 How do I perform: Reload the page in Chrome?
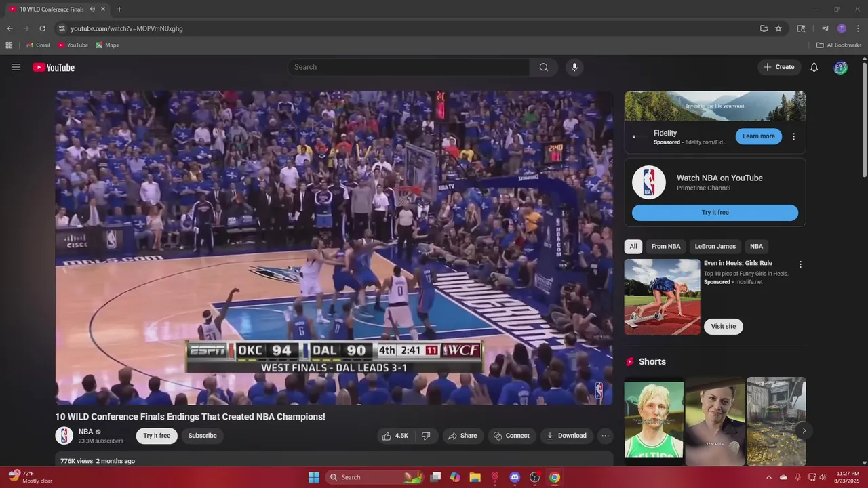(42, 28)
